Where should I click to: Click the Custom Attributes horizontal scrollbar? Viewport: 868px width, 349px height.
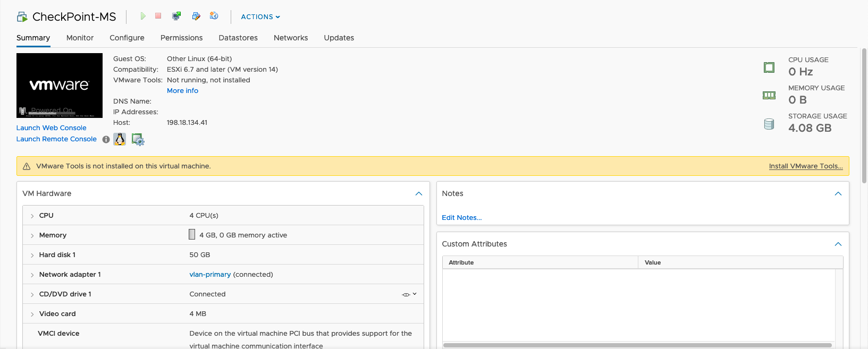click(637, 345)
